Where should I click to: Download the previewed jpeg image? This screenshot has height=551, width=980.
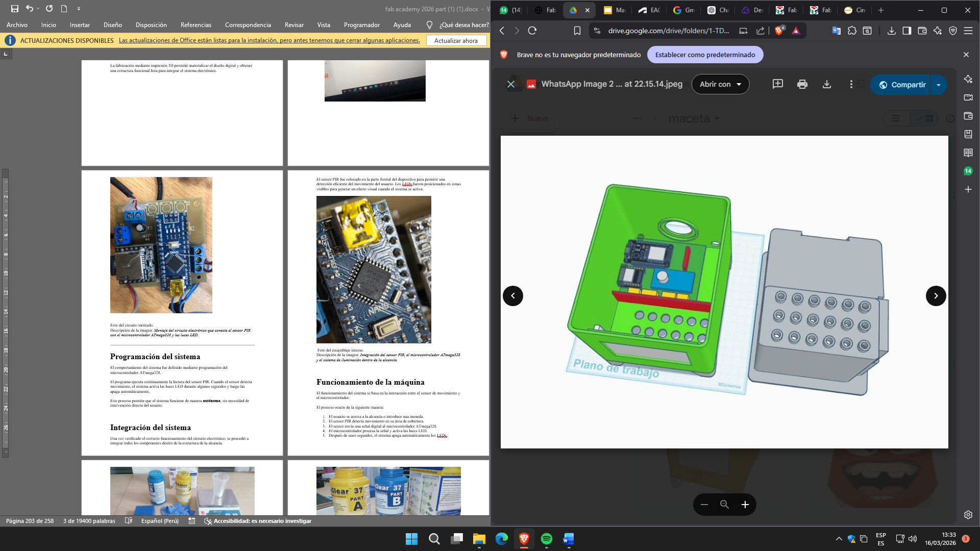[x=826, y=84]
